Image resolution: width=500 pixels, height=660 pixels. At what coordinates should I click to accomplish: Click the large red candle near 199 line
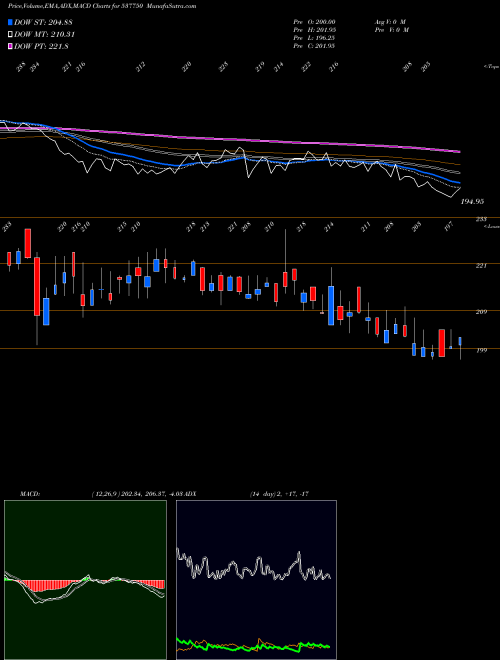coord(441,343)
